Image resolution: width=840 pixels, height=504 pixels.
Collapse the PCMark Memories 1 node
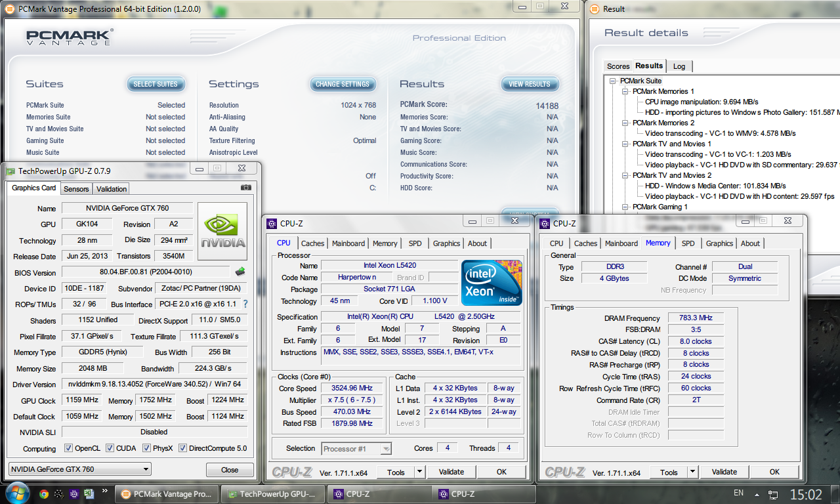(625, 91)
